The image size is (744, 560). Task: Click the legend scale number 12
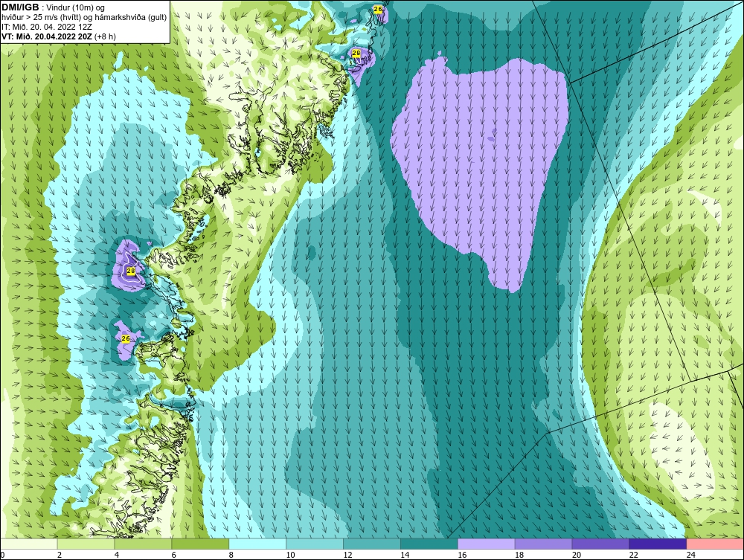tap(347, 555)
